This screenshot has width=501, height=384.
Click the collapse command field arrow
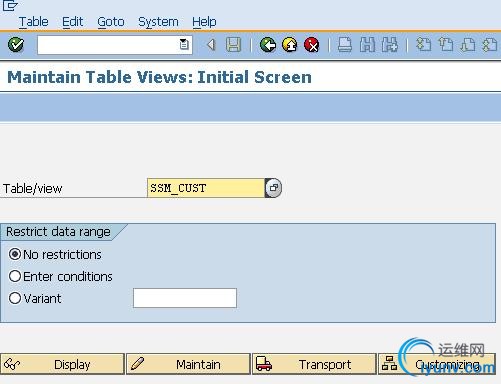coord(211,45)
